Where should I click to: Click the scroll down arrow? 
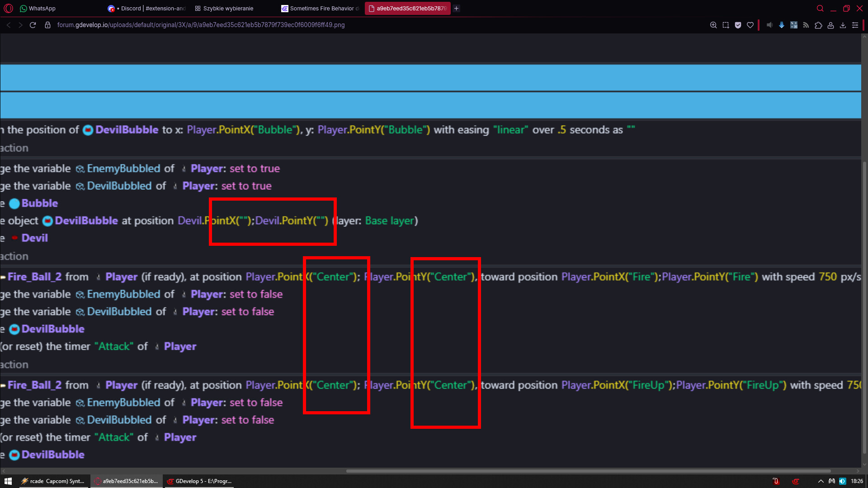(864, 465)
